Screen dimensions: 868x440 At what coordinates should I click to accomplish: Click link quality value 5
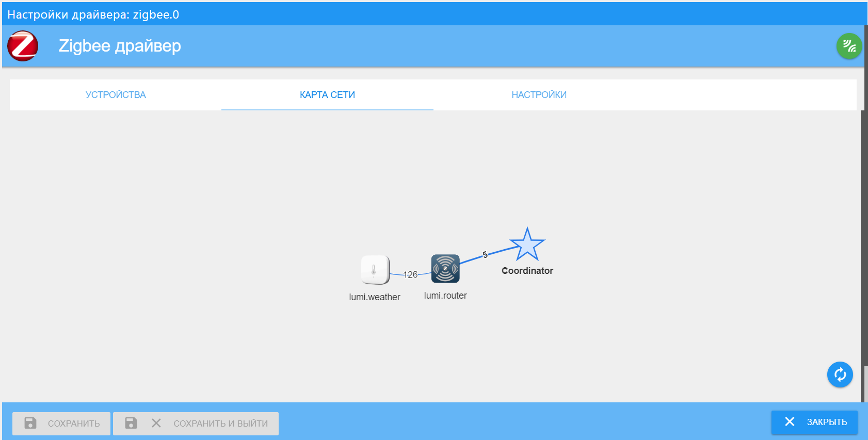click(485, 255)
